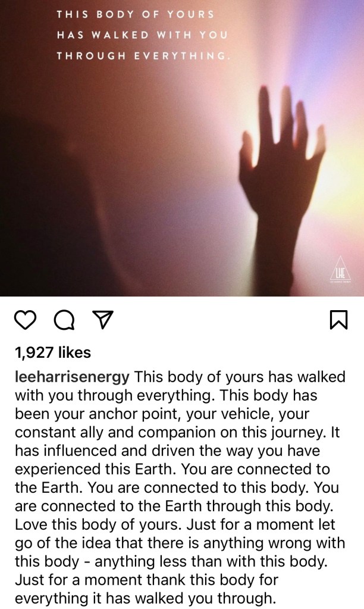The height and width of the screenshot is (609, 364).
Task: Click the caption line starting 'has influenced and driven'
Action: [167, 451]
